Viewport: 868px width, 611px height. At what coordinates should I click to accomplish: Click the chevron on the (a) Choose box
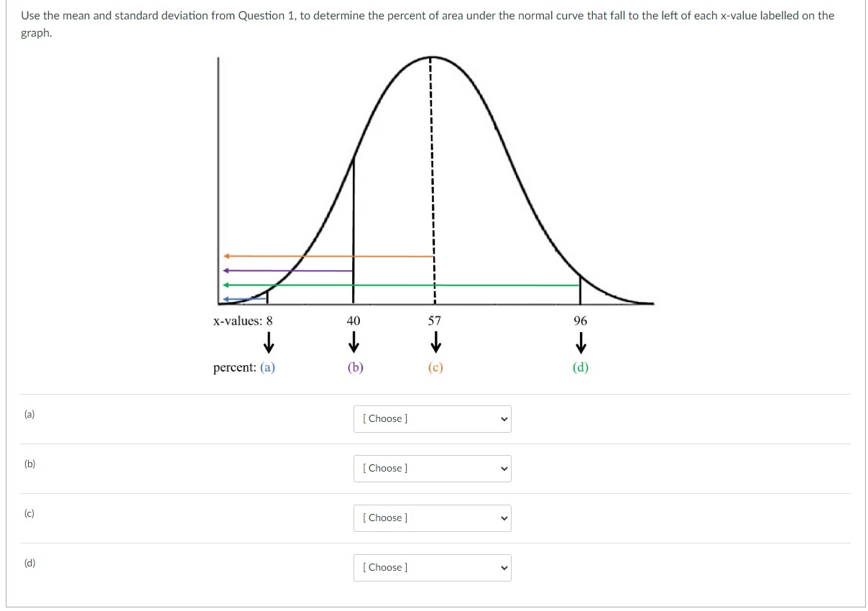504,418
